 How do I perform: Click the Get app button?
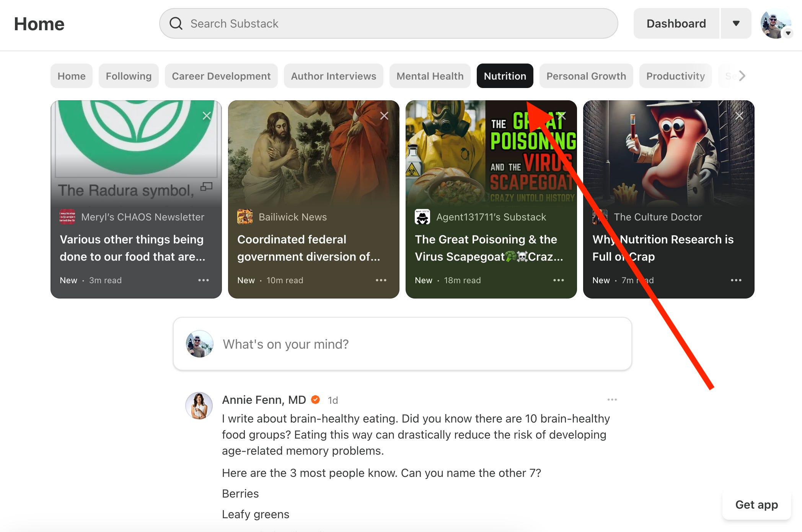tap(756, 504)
